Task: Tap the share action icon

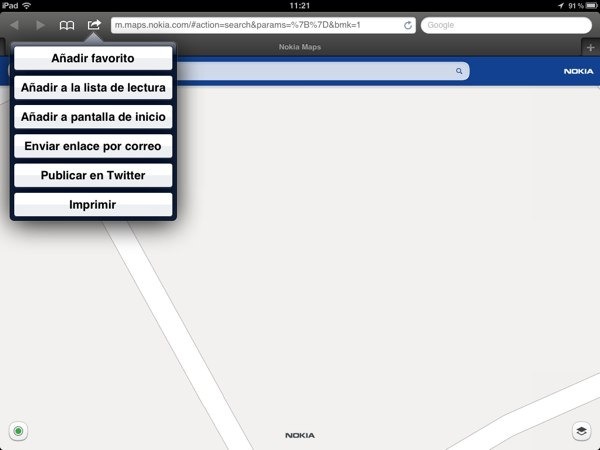Action: 94,24
